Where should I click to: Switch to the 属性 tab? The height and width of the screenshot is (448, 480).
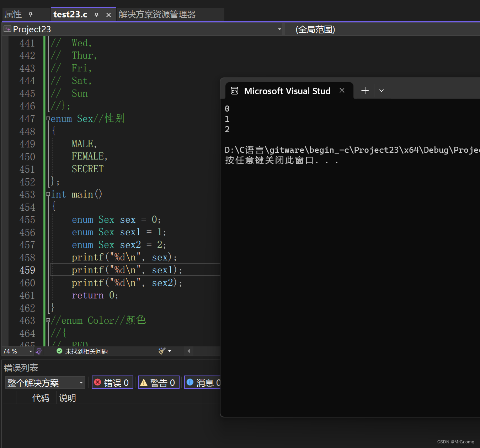tap(13, 15)
